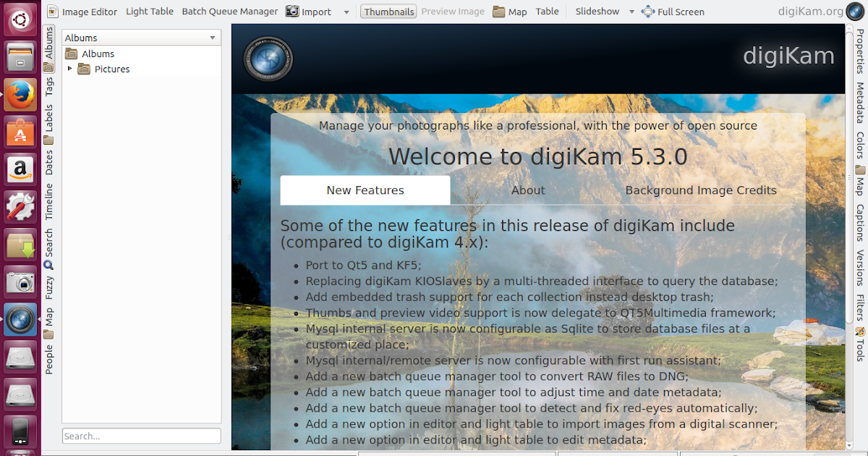Open the Captions right sidebar tab

pyautogui.click(x=860, y=223)
